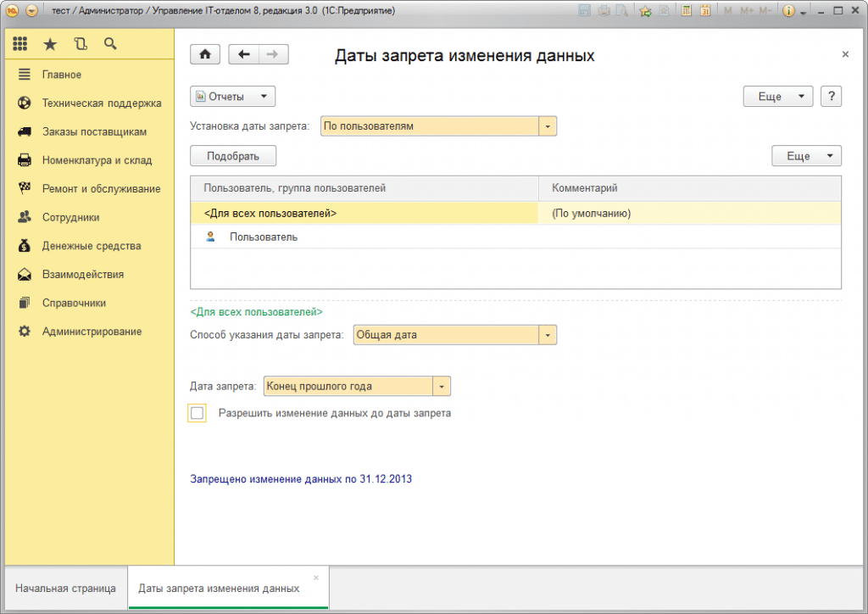This screenshot has height=614, width=868.
Task: Open the Calendar from title bar
Action: tap(705, 10)
